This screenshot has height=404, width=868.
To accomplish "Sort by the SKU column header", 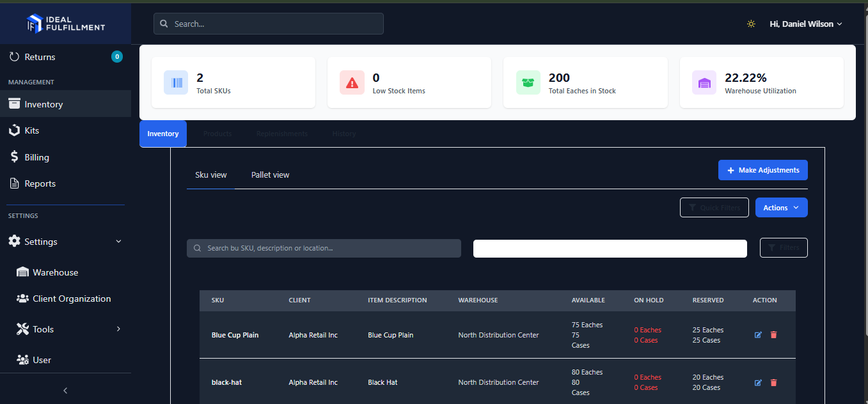I will [x=217, y=300].
